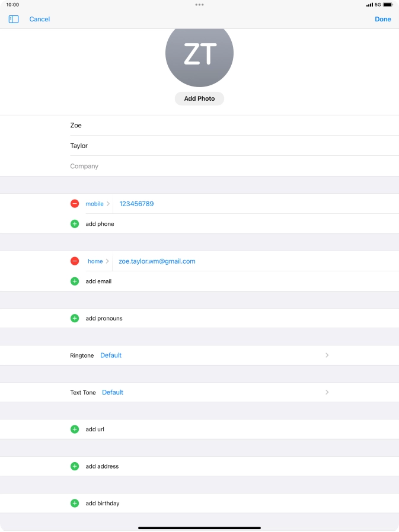Tap green plus icon for add phone

pyautogui.click(x=75, y=224)
